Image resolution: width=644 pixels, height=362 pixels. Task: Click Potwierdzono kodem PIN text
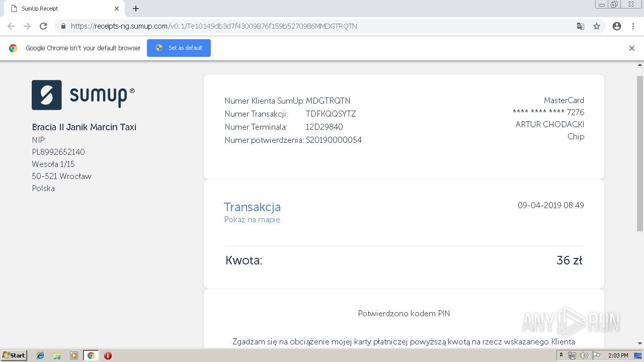coord(404,313)
